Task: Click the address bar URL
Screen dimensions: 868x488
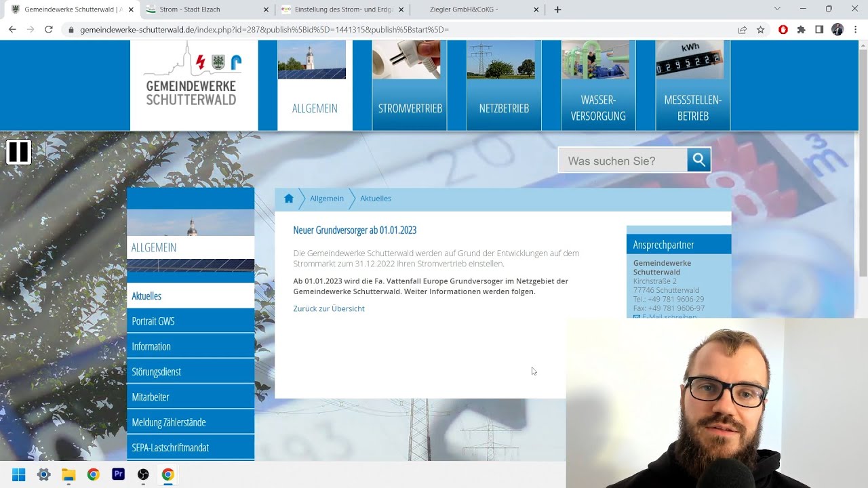Action: tap(264, 30)
